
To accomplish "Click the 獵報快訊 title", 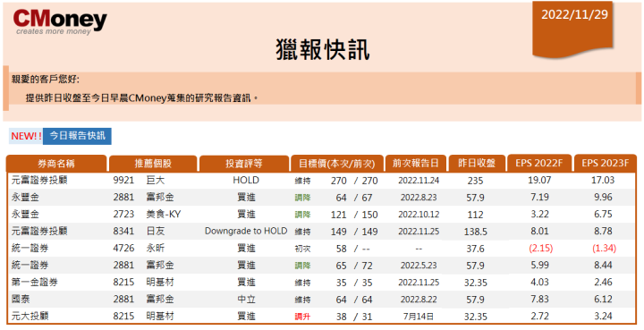I will pyautogui.click(x=323, y=50).
